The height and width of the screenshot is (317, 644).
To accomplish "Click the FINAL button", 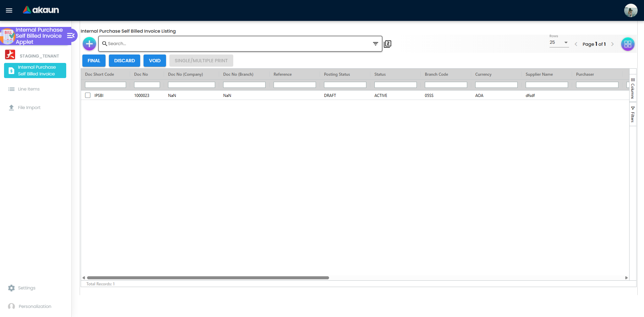I will coord(94,61).
